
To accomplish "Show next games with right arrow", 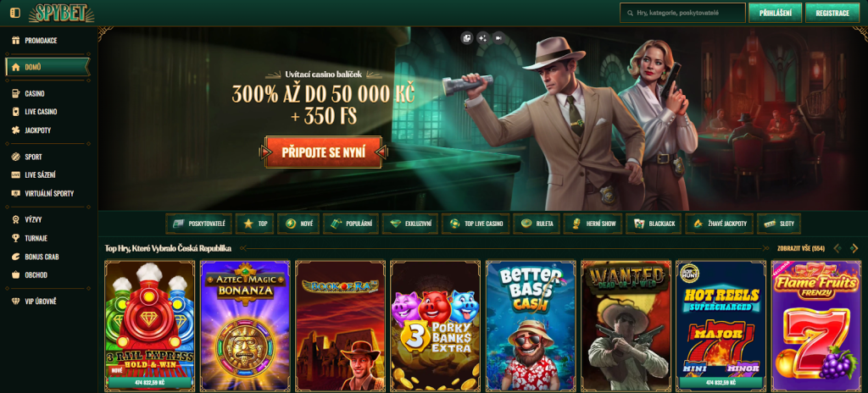I will click(x=854, y=248).
